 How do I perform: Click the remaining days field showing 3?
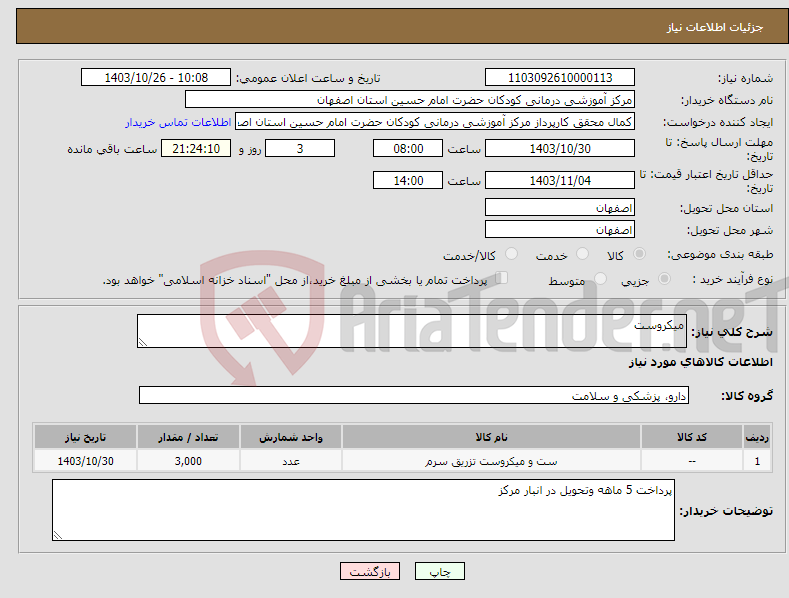[x=300, y=148]
